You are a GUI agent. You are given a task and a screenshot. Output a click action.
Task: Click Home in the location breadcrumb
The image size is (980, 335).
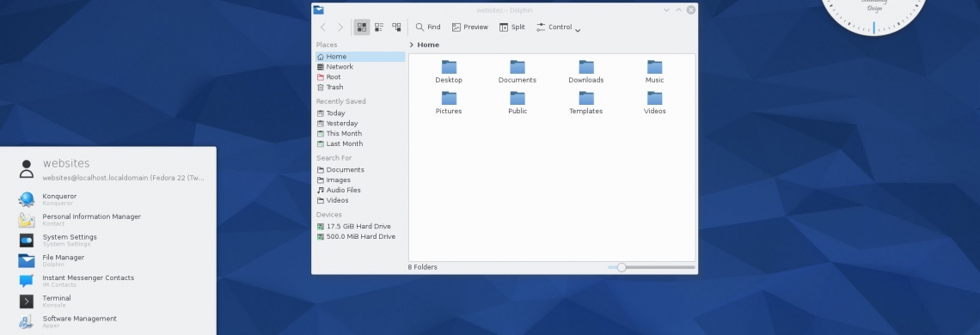pos(428,45)
